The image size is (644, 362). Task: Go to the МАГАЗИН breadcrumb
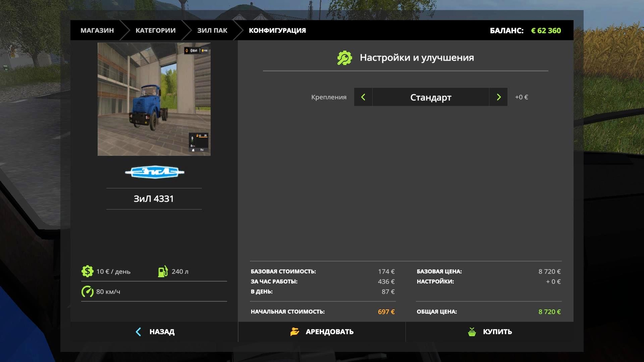pyautogui.click(x=97, y=30)
